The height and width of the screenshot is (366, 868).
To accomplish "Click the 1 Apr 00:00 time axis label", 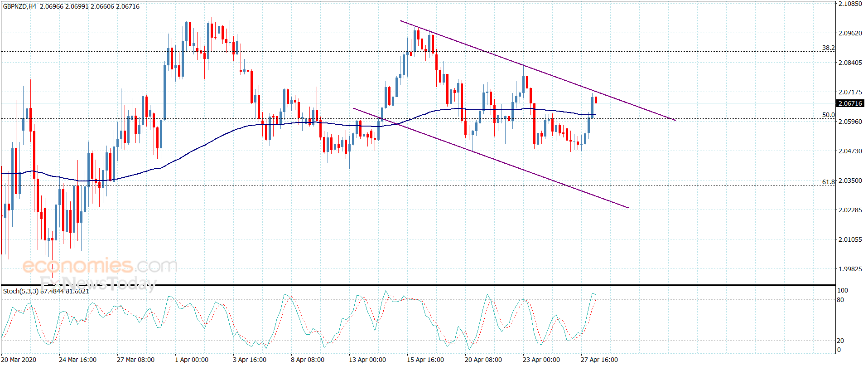I will point(192,360).
